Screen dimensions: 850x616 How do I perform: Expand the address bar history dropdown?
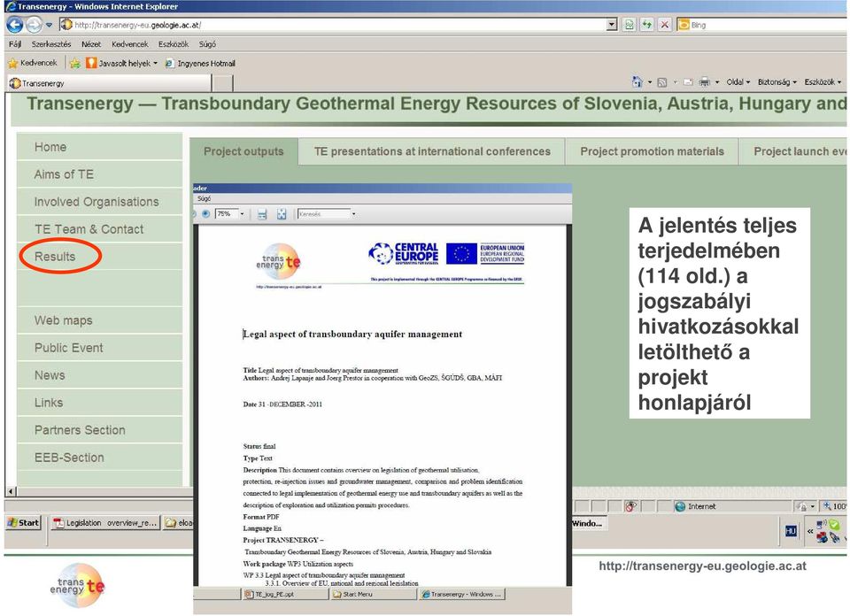[613, 25]
